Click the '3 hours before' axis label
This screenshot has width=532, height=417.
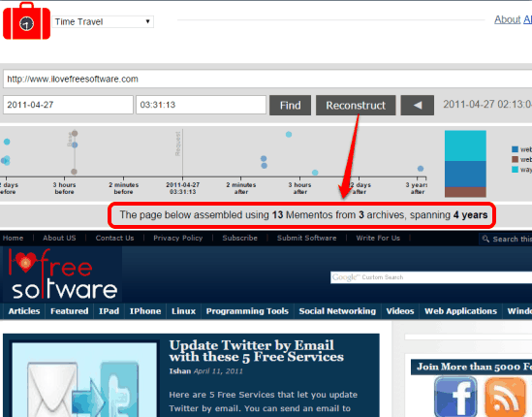click(64, 188)
